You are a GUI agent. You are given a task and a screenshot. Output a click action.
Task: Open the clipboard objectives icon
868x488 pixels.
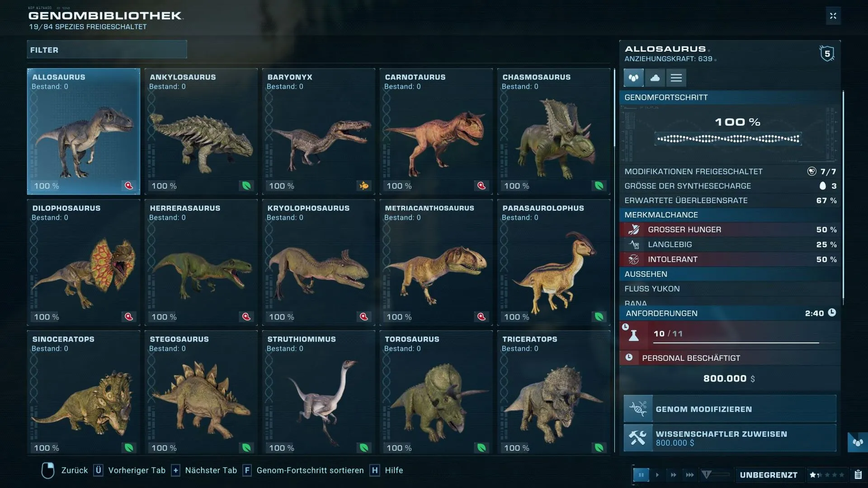858,475
